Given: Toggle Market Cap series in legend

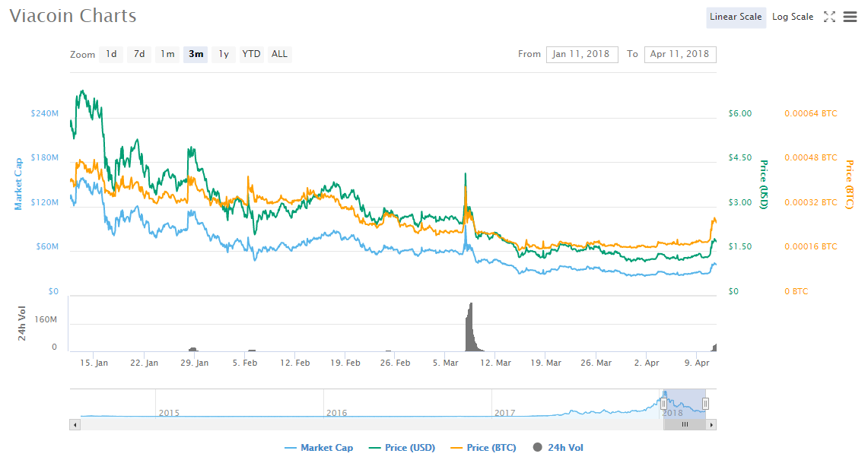Looking at the screenshot, I should coord(318,448).
